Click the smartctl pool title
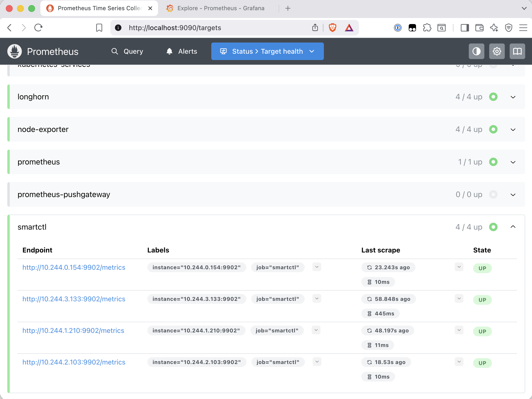 pos(32,227)
